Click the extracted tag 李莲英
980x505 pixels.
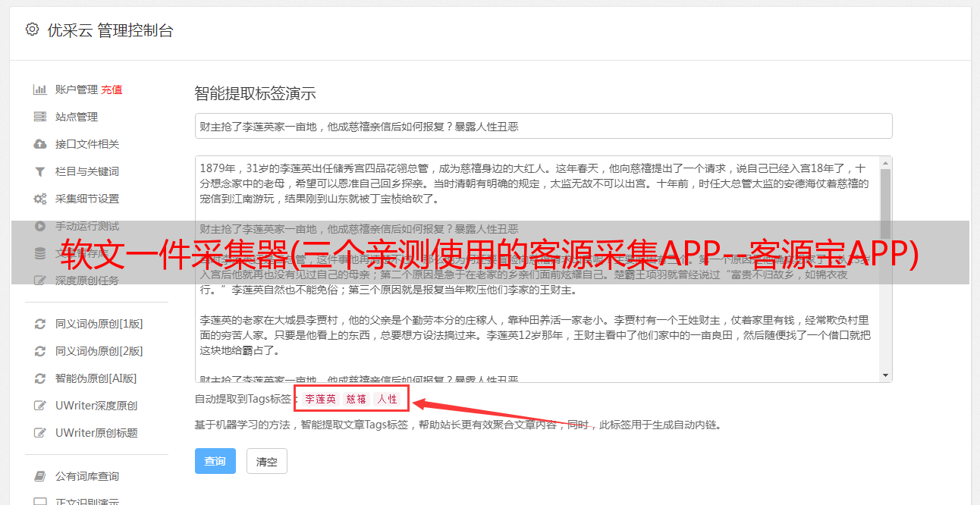[321, 399]
